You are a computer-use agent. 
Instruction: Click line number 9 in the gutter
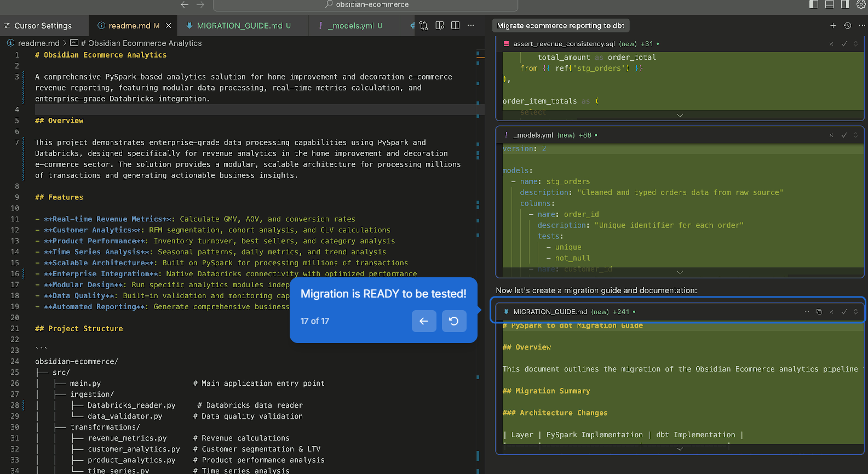click(x=16, y=197)
